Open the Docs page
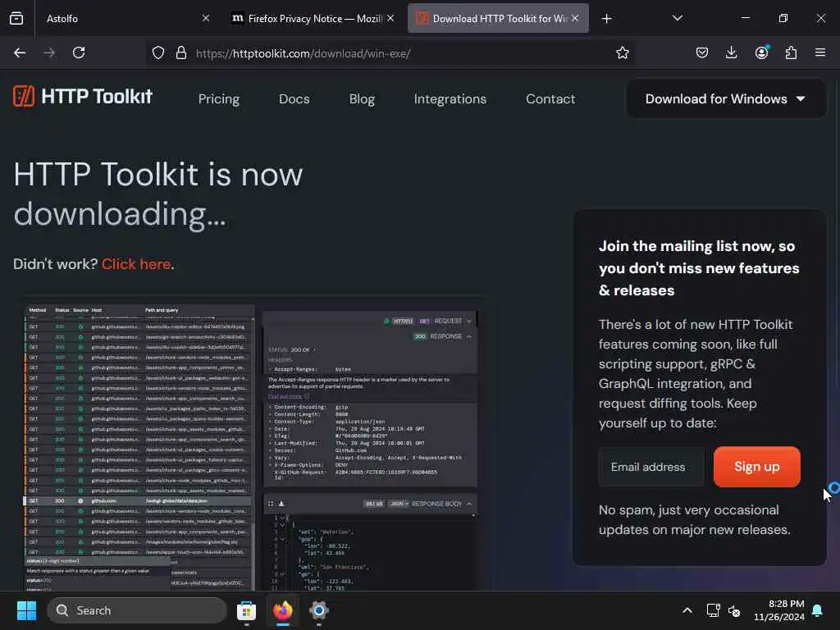The image size is (840, 630). pos(294,99)
